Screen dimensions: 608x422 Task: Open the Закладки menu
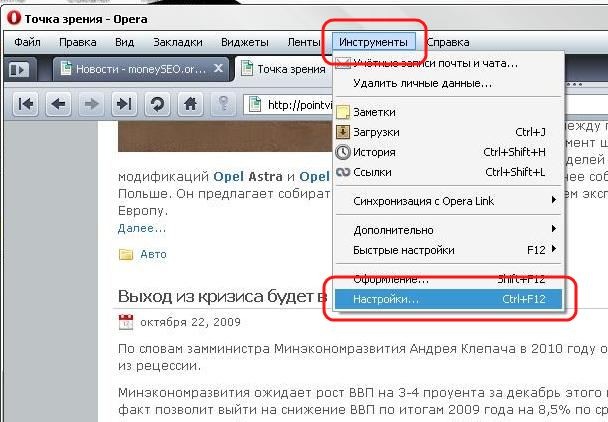[178, 42]
